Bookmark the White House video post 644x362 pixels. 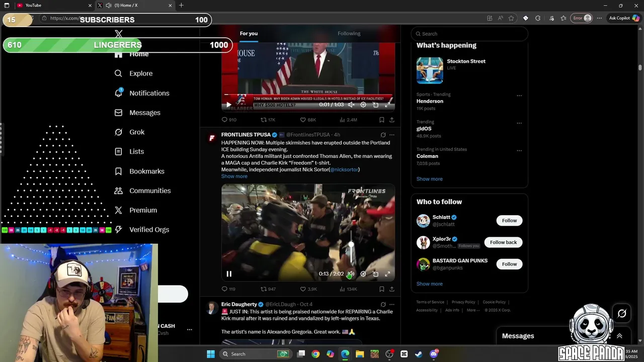pyautogui.click(x=381, y=120)
